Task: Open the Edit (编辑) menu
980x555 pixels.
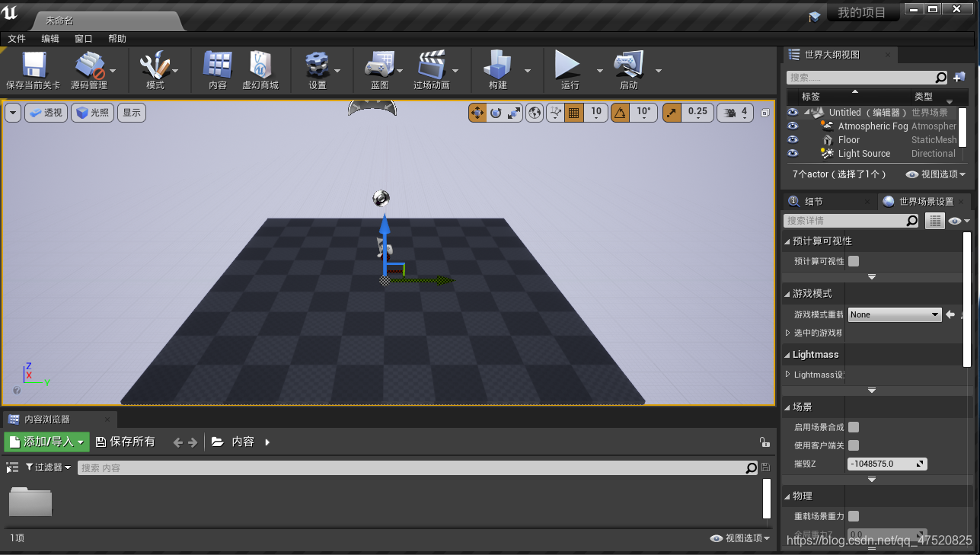Action: pyautogui.click(x=50, y=38)
